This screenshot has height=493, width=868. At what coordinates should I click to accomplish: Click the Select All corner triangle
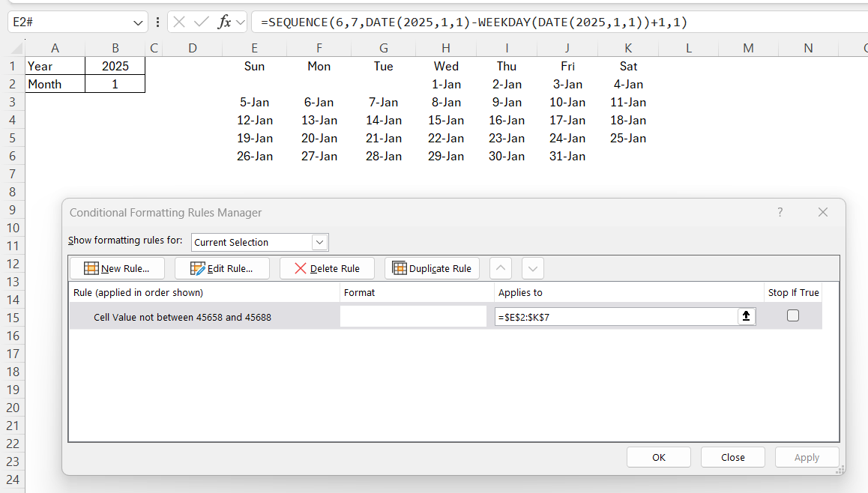point(16,48)
